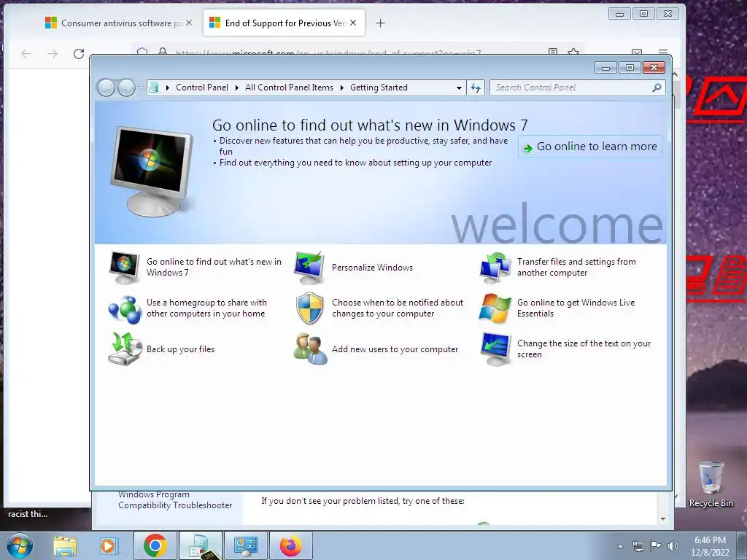Screen dimensions: 747x560
Task: Select 'Back up your files' text
Action: coord(181,349)
